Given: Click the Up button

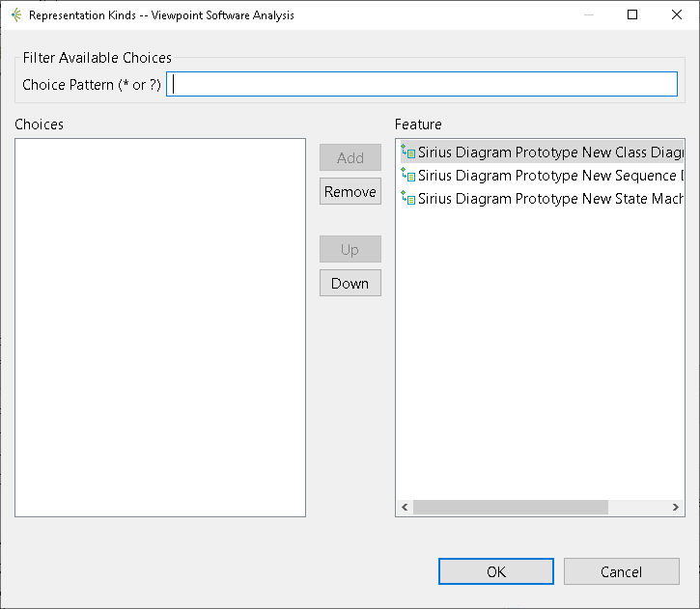Looking at the screenshot, I should (350, 249).
